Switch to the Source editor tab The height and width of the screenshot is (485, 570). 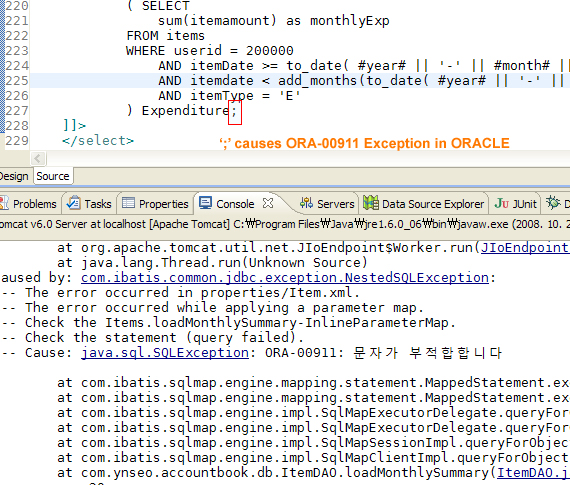coord(53,176)
